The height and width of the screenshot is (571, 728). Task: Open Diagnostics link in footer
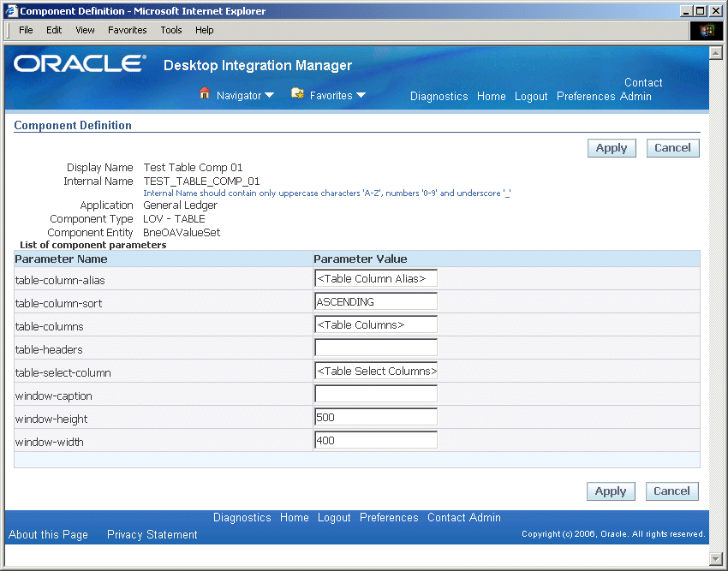(x=242, y=518)
